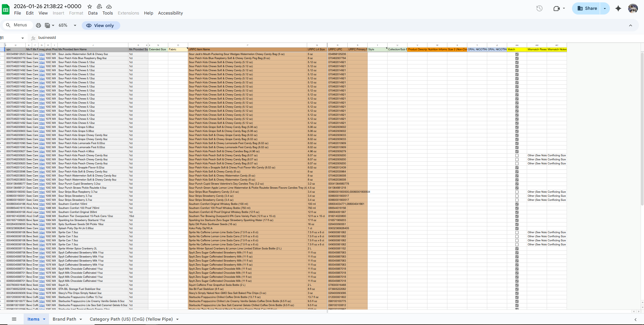Open the Edit menu

pos(30,13)
